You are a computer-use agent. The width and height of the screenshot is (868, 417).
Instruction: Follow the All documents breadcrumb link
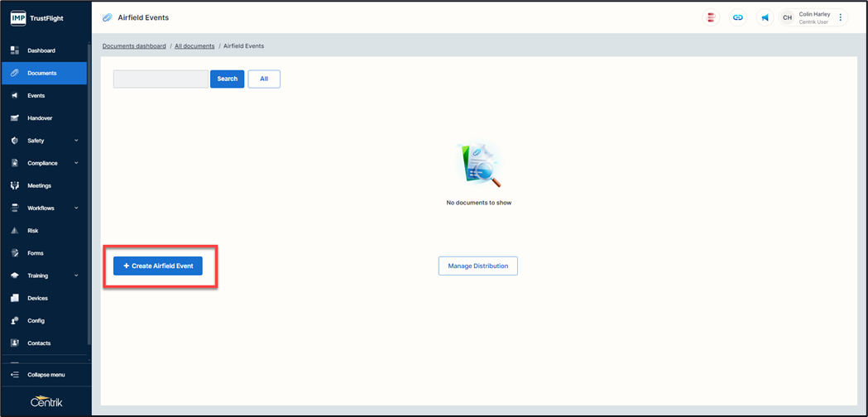click(194, 46)
